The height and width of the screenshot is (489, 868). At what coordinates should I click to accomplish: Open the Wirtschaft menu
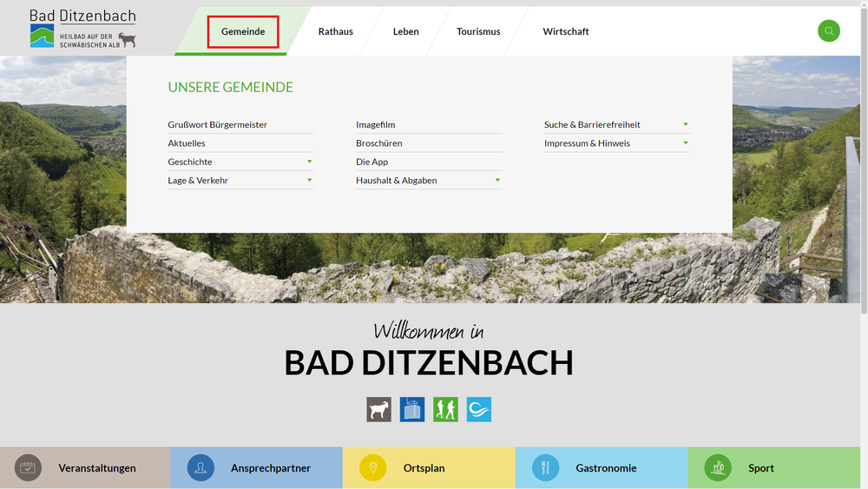566,31
